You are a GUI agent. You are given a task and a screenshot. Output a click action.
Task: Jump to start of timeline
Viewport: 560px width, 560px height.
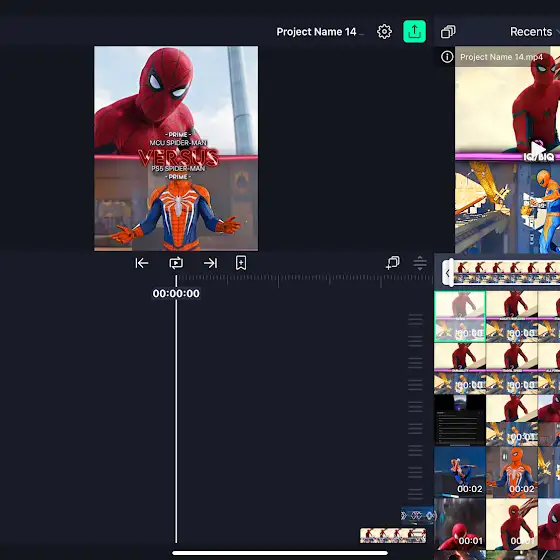(x=142, y=263)
